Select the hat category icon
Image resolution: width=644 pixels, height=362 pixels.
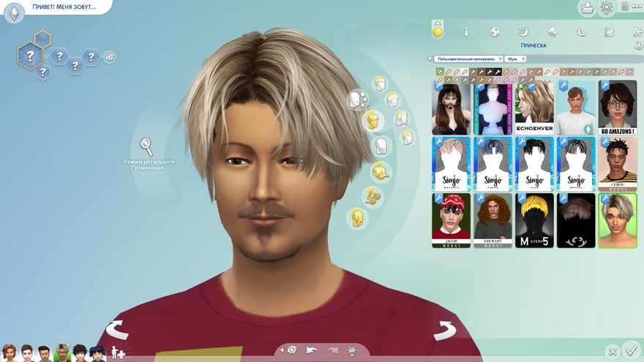click(x=379, y=172)
